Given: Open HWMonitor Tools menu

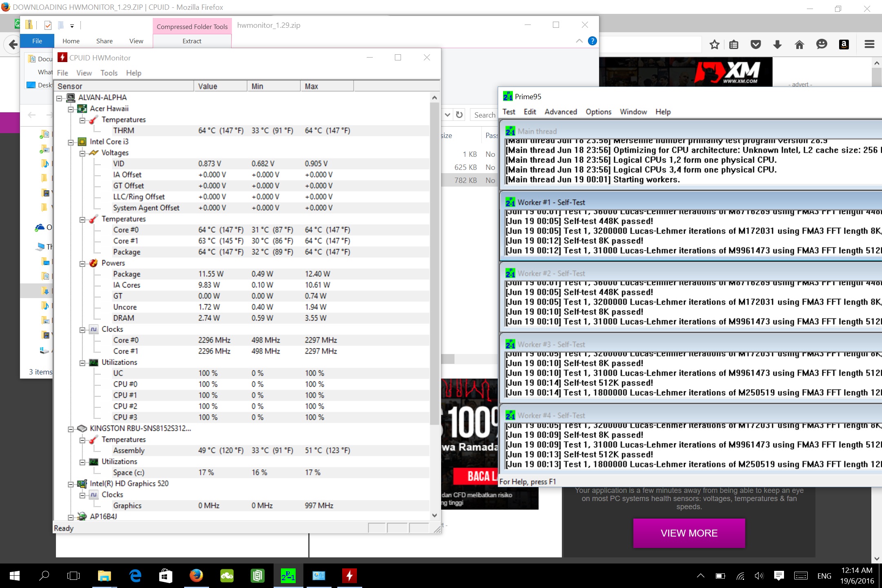Looking at the screenshot, I should [x=109, y=73].
